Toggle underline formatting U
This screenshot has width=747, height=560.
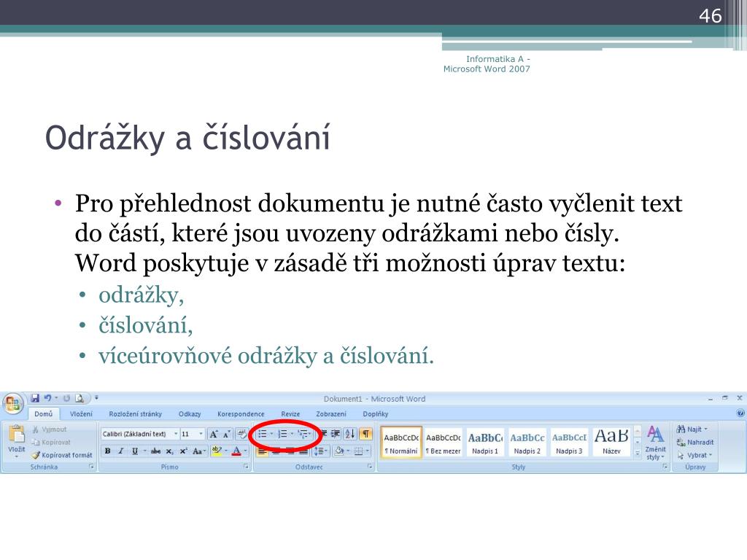point(135,451)
